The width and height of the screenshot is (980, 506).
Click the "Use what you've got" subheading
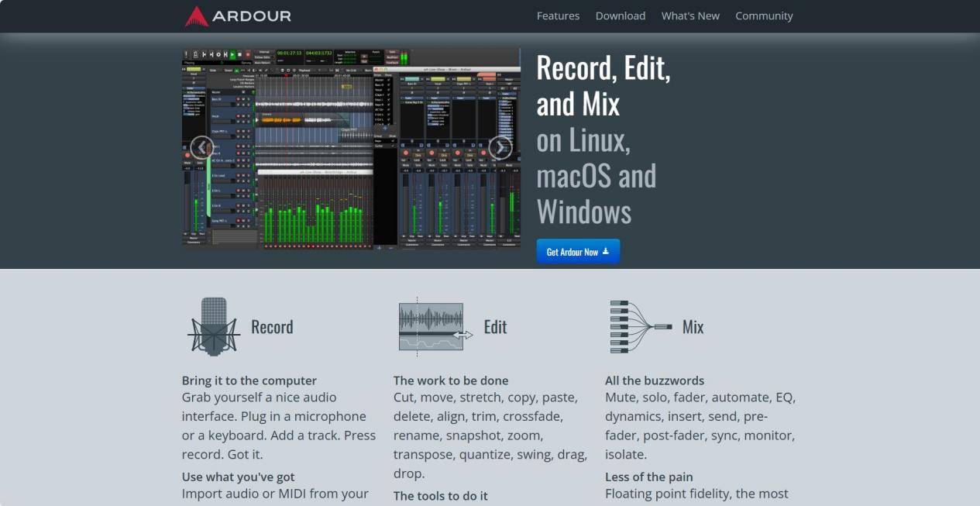(x=239, y=477)
